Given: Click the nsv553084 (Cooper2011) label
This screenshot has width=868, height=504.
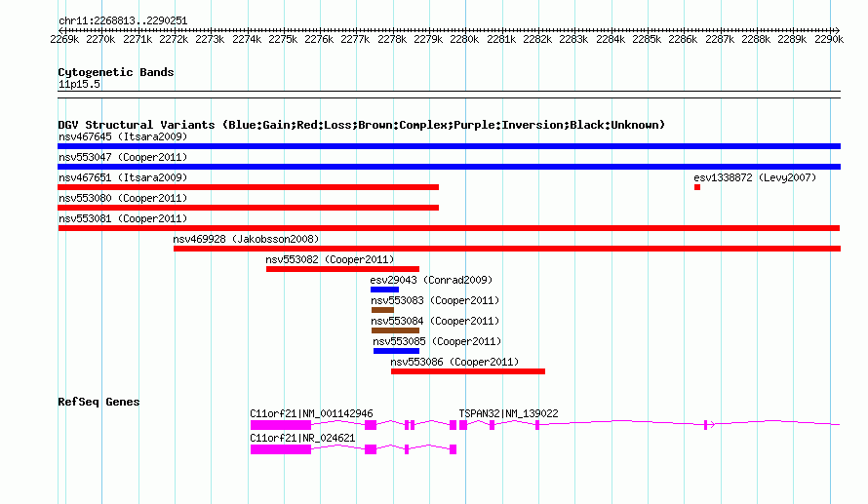Looking at the screenshot, I should pyautogui.click(x=435, y=321).
